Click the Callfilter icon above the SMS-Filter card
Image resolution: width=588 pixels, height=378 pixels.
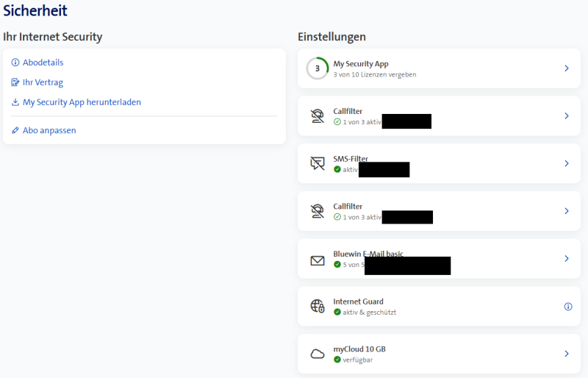pyautogui.click(x=317, y=116)
